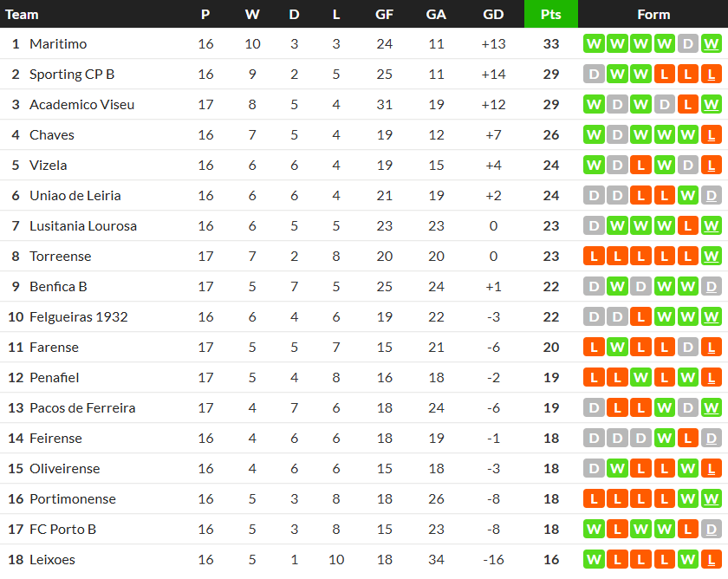Click Academico Viseu's goals-for value 31
Viewport: 728px width, 579px height.
point(384,105)
